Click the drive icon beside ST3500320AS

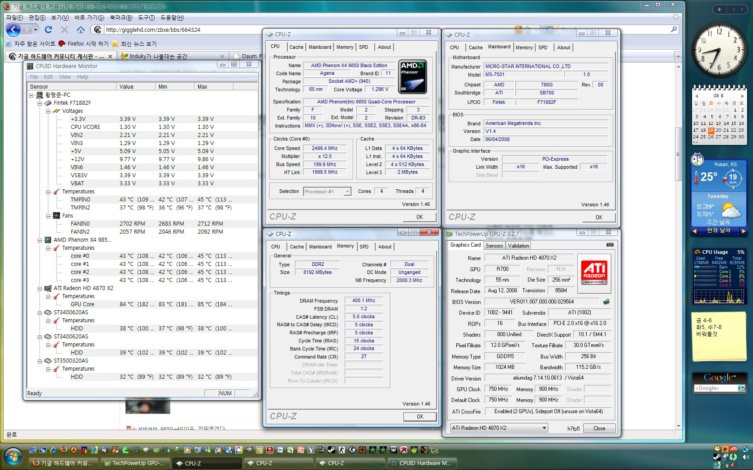tap(48, 361)
